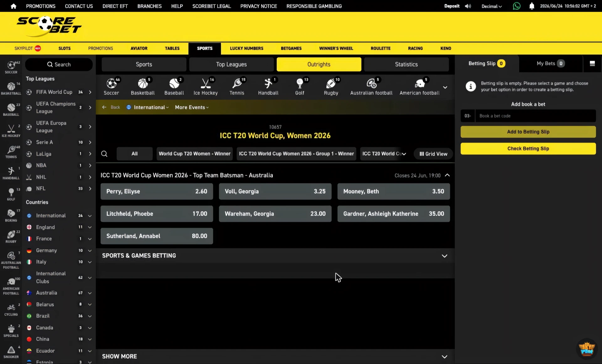Choose American football from the sport row
The height and width of the screenshot is (364, 602).
420,87
